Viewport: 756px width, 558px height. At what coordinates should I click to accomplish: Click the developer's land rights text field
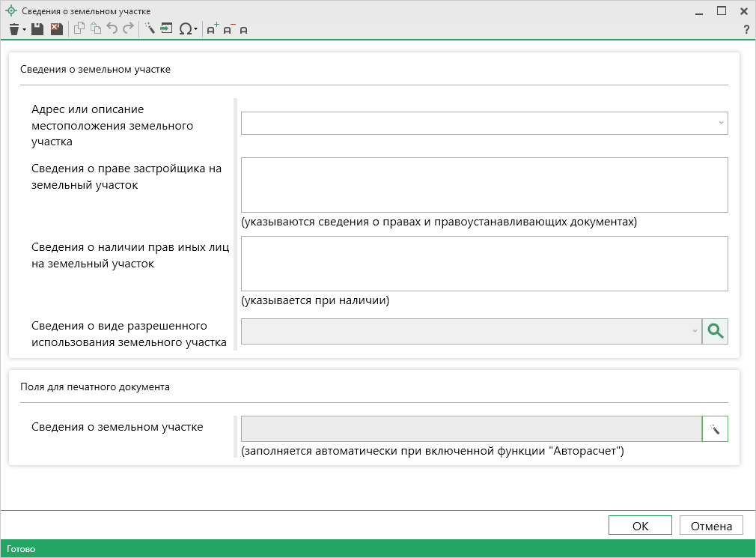click(484, 185)
